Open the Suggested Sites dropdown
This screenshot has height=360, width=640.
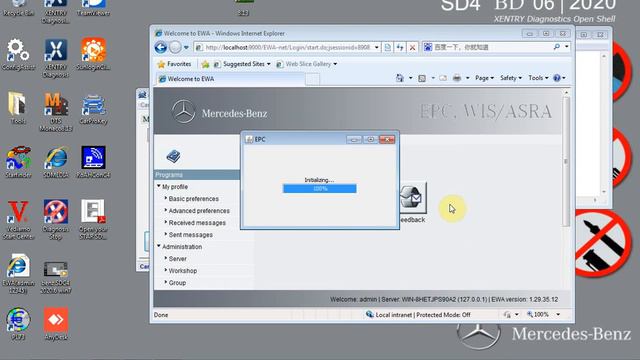tap(242, 64)
